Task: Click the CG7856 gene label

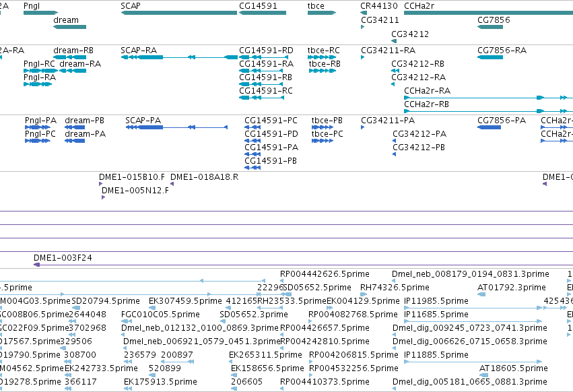Action: pyautogui.click(x=494, y=20)
